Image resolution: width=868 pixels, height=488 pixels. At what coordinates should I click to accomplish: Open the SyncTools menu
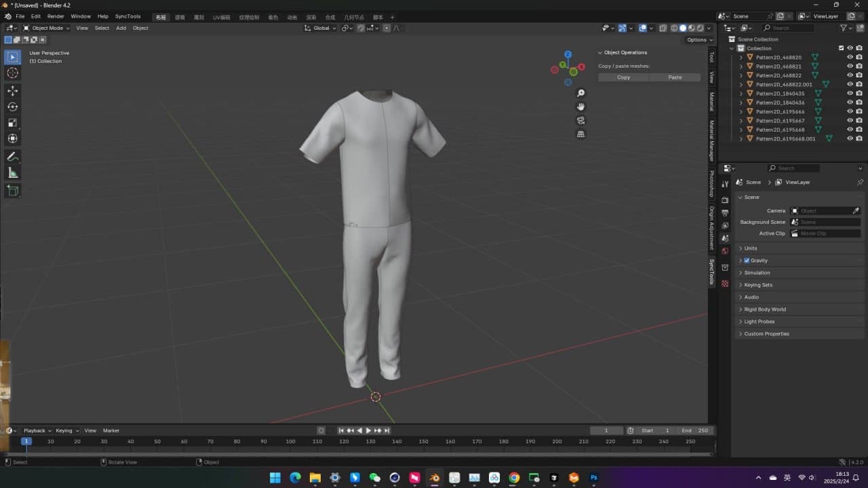[127, 16]
